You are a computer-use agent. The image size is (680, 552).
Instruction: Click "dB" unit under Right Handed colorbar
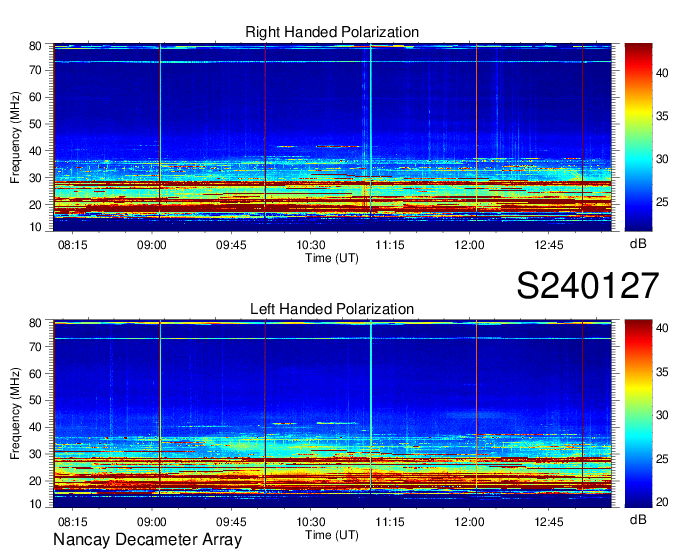[x=638, y=244]
